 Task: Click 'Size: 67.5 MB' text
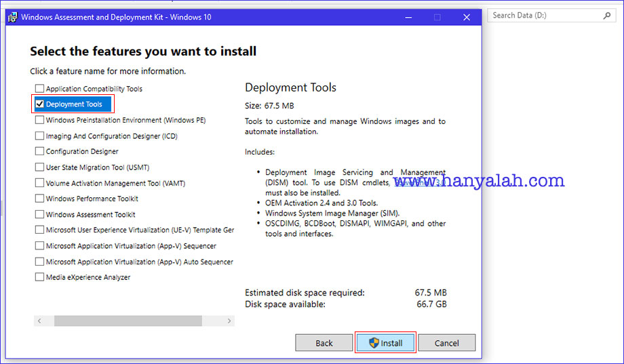(x=269, y=106)
